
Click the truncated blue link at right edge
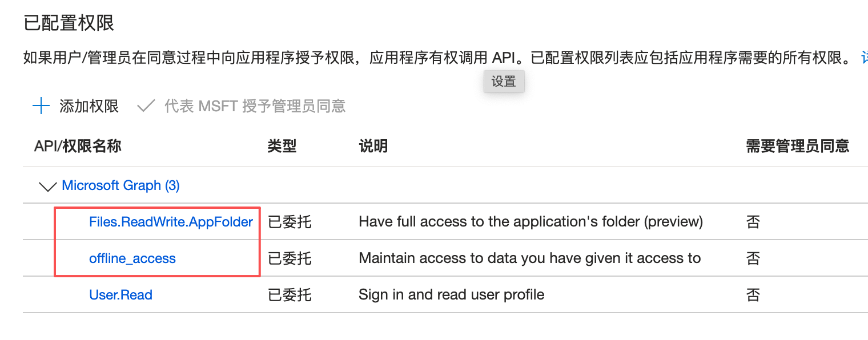click(x=864, y=58)
